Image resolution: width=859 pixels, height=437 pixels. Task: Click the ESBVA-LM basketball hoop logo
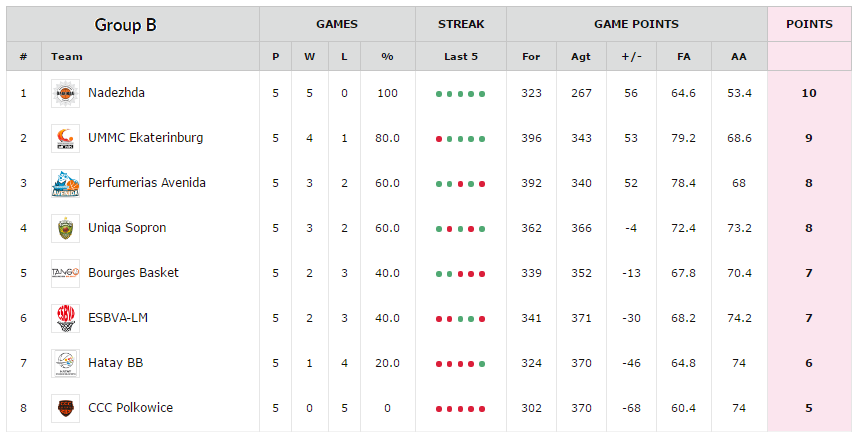point(65,318)
